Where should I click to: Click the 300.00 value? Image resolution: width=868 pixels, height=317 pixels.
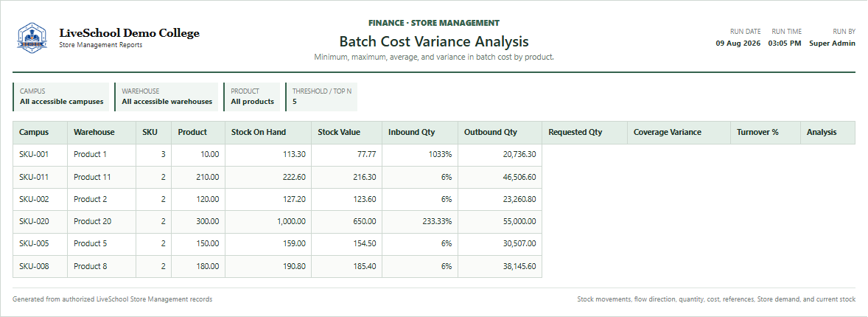[208, 221]
